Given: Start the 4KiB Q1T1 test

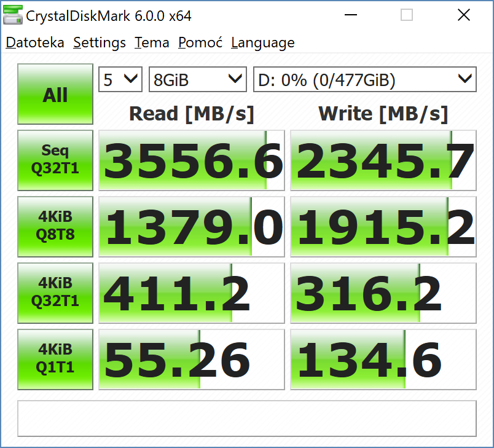Looking at the screenshot, I should [x=55, y=360].
